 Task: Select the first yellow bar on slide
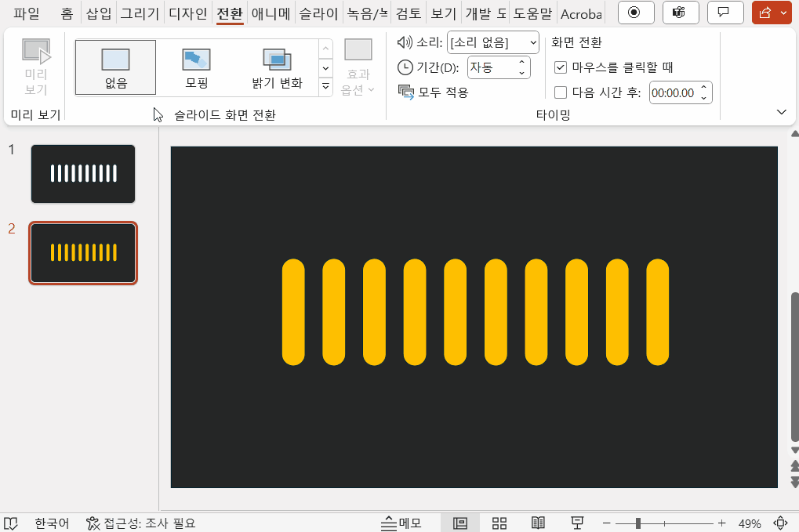(x=293, y=312)
